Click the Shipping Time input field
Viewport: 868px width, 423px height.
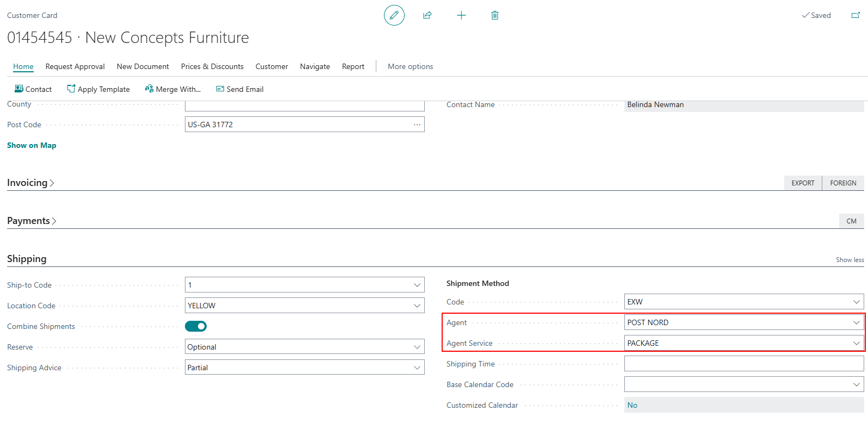click(x=744, y=364)
